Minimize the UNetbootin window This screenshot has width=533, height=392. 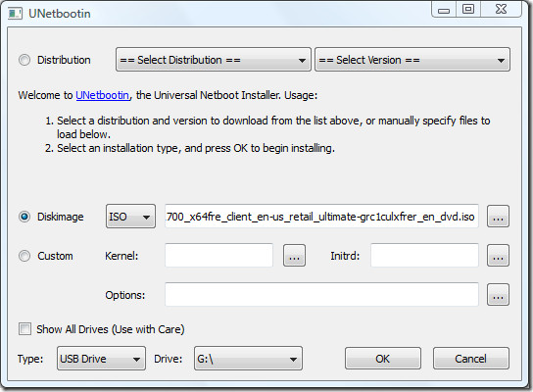[x=444, y=9]
